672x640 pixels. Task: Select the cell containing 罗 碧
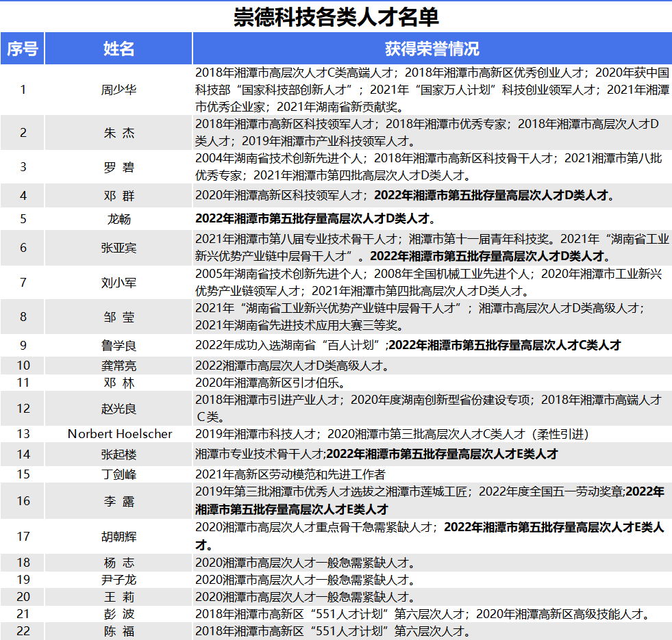(119, 166)
